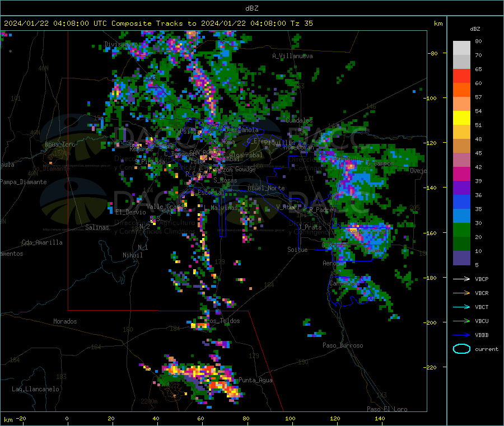504x426 pixels.
Task: Click the 'Cda_Amarilla' map label
Action: (x=42, y=242)
